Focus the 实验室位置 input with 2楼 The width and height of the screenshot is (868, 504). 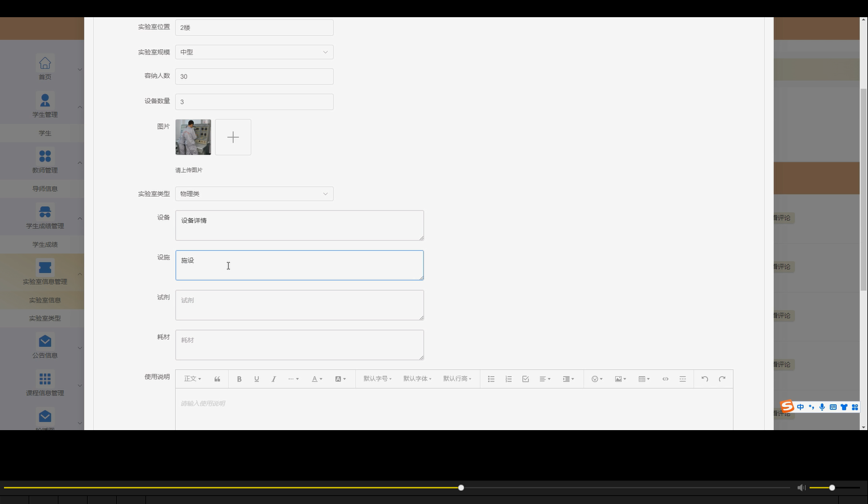tap(254, 27)
